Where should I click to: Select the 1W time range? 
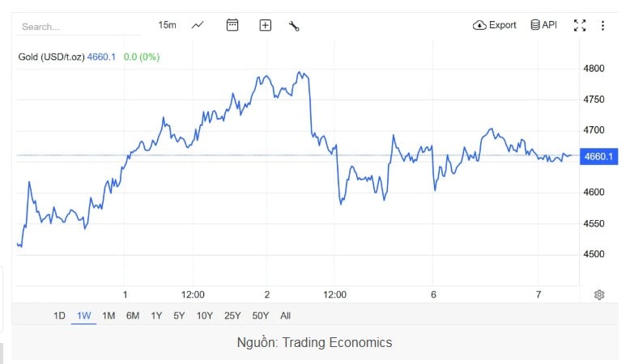click(83, 315)
